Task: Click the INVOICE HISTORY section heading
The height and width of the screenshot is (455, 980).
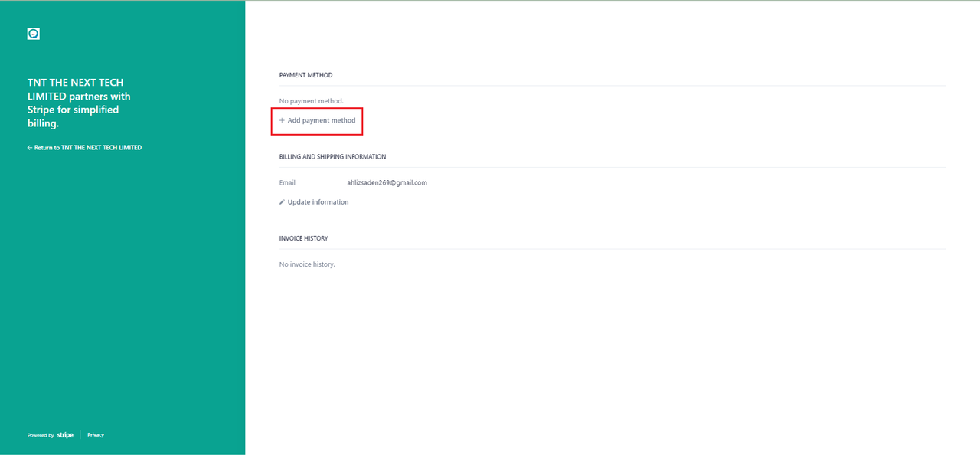Action: click(x=303, y=238)
